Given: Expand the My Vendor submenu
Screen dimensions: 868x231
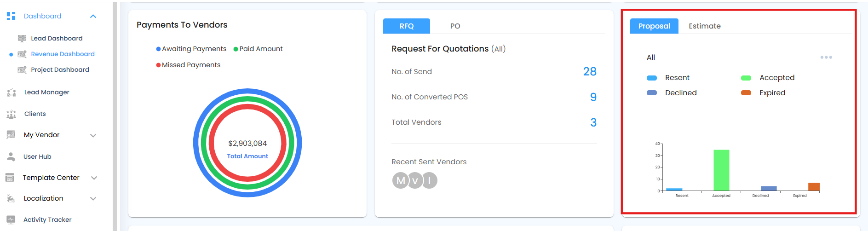Looking at the screenshot, I should pyautogui.click(x=93, y=135).
